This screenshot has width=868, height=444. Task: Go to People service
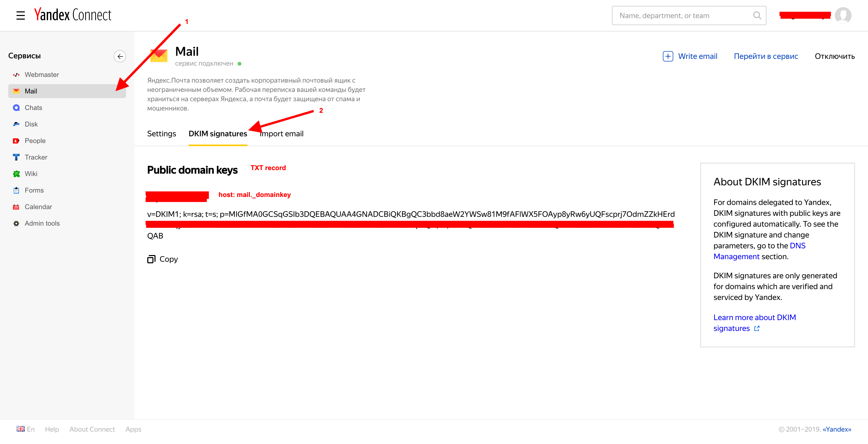pyautogui.click(x=67, y=141)
